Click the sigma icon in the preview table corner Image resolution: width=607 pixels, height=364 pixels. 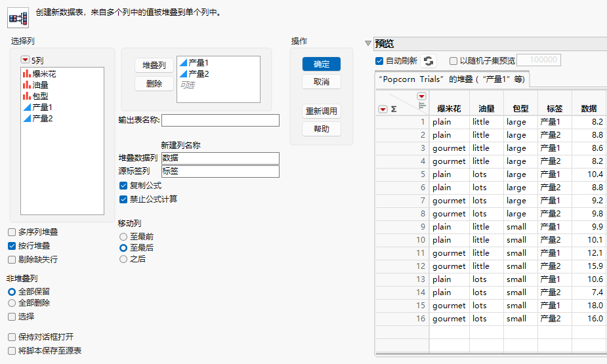pos(394,109)
